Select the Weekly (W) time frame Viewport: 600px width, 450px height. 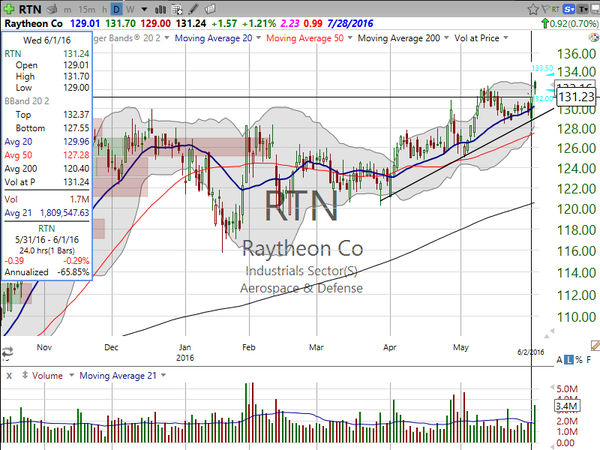click(130, 10)
